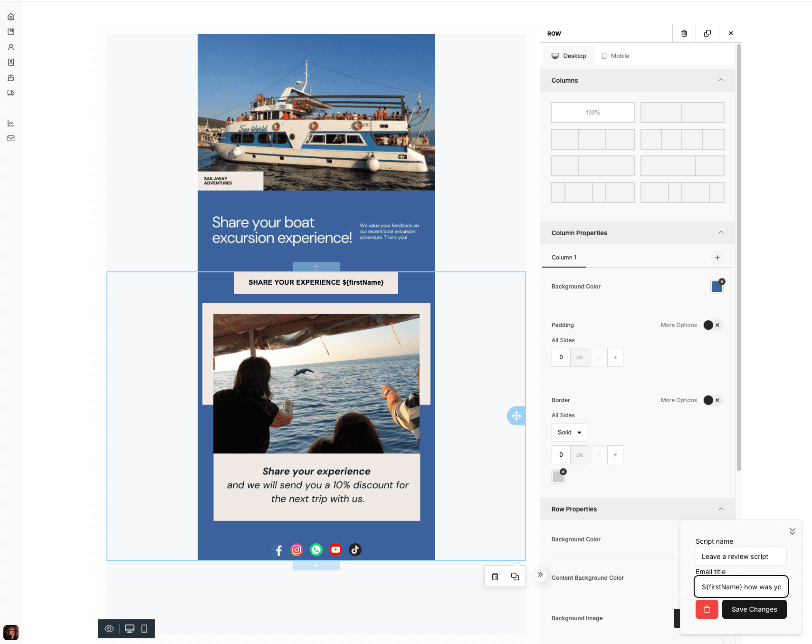Select the wide-left narrow-right column layout

pos(682,166)
